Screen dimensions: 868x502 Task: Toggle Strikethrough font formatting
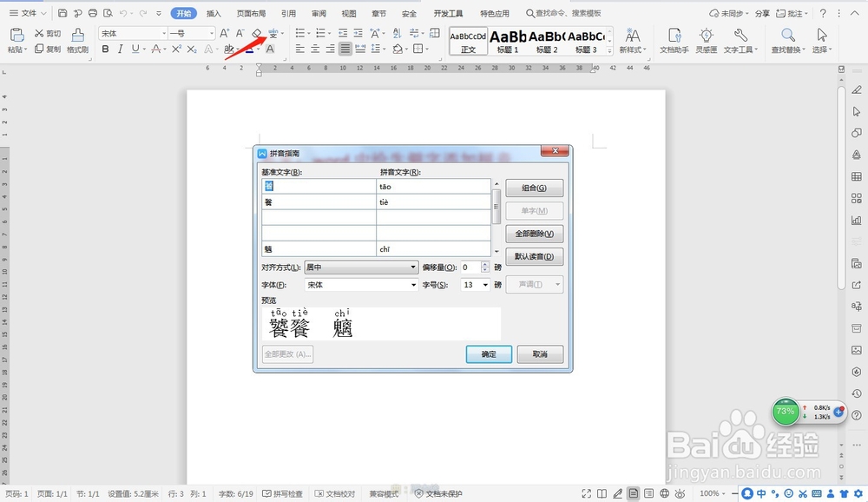(156, 49)
